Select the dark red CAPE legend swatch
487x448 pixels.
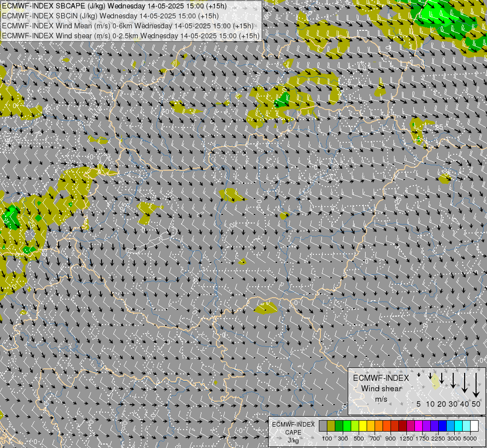[402, 426]
